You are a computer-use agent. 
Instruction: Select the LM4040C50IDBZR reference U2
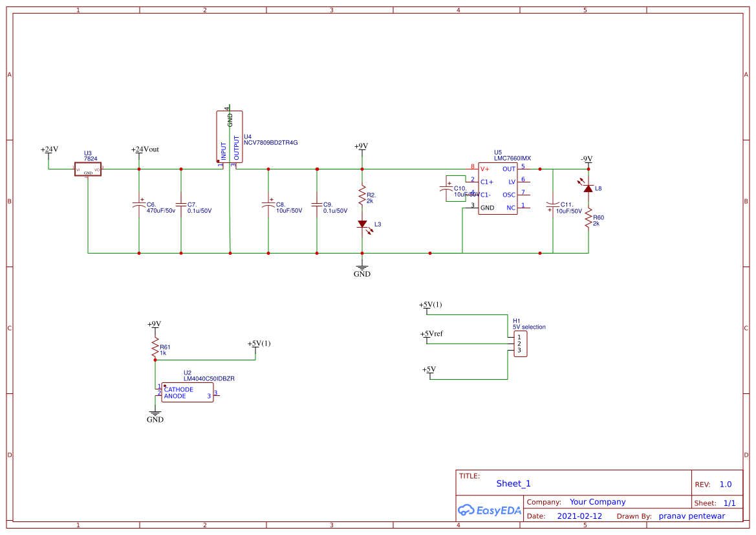(x=186, y=392)
